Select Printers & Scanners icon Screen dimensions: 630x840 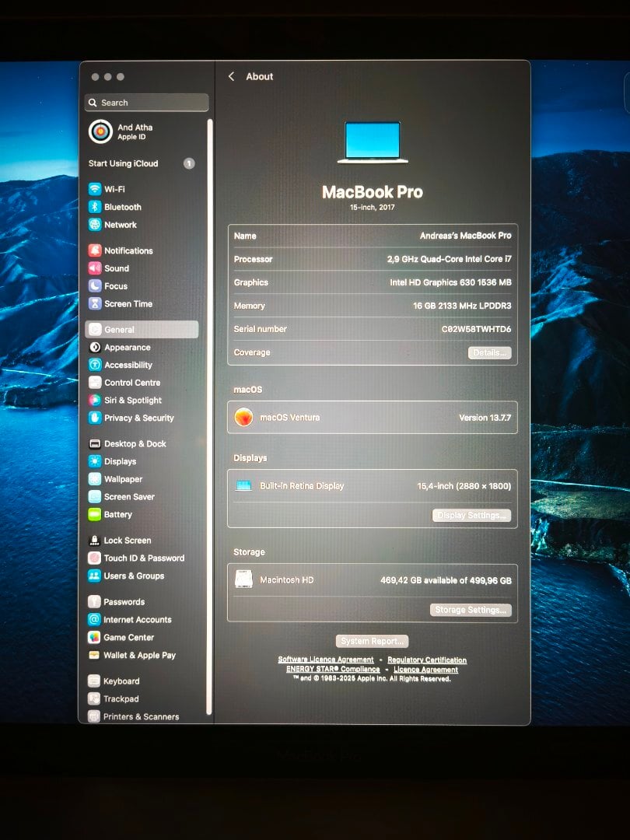point(94,716)
